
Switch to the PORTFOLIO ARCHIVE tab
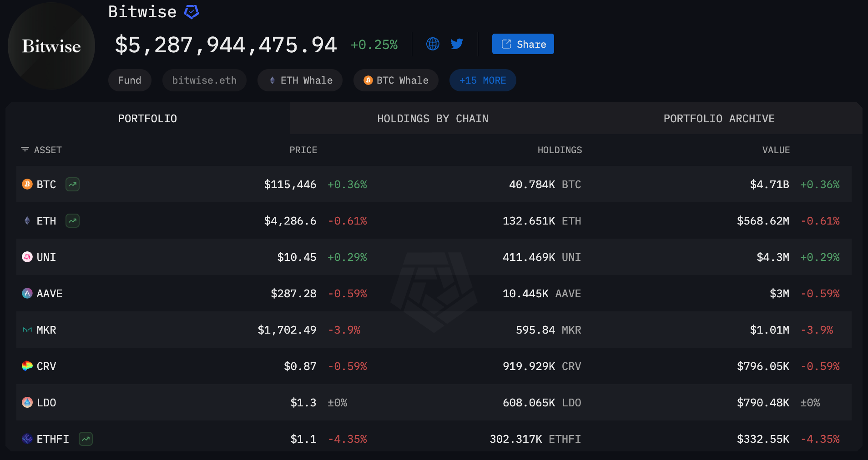tap(719, 119)
